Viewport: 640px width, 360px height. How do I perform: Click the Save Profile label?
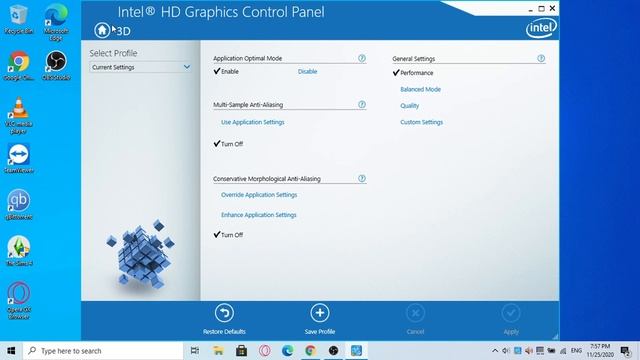tap(320, 331)
